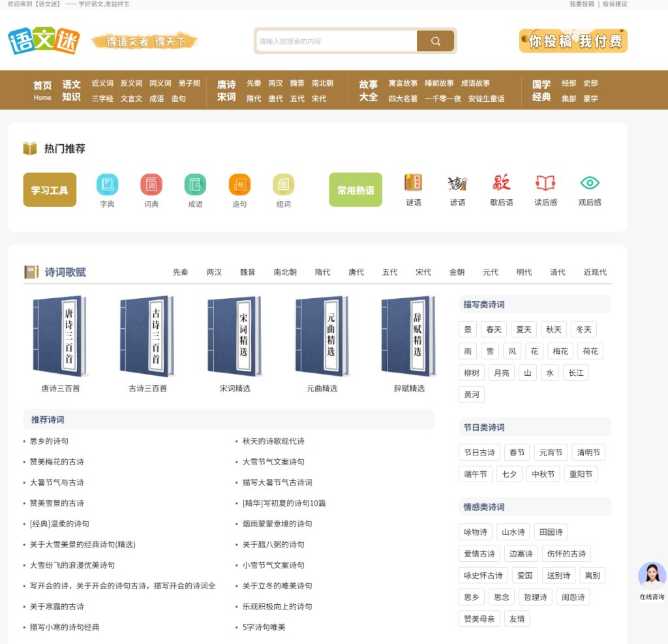
Task: Select the orange 造句 icon
Action: click(239, 185)
